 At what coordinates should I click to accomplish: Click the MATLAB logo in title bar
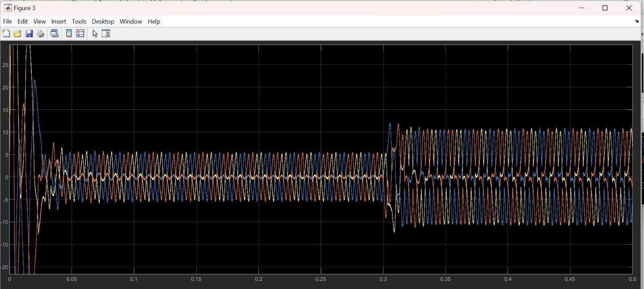(x=8, y=8)
